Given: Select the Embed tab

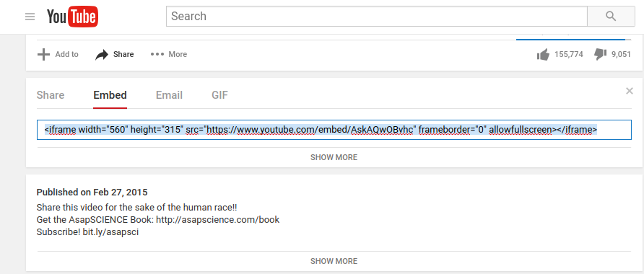Looking at the screenshot, I should pos(110,95).
